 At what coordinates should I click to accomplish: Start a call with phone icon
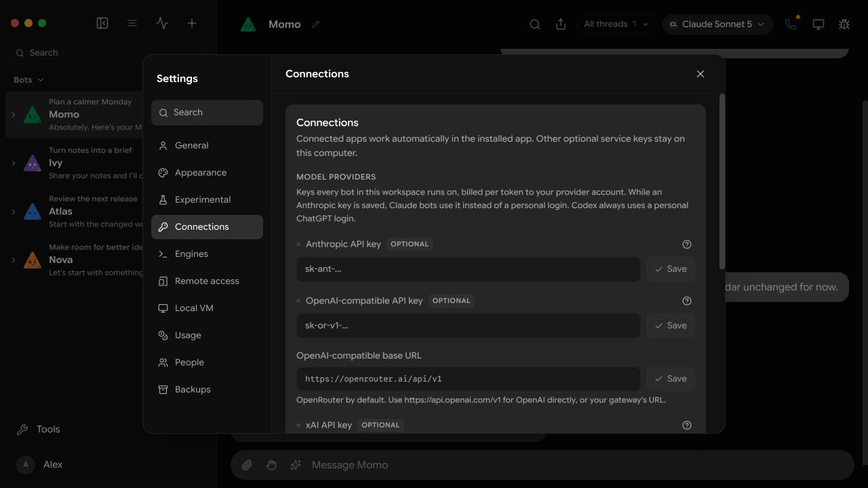click(791, 24)
